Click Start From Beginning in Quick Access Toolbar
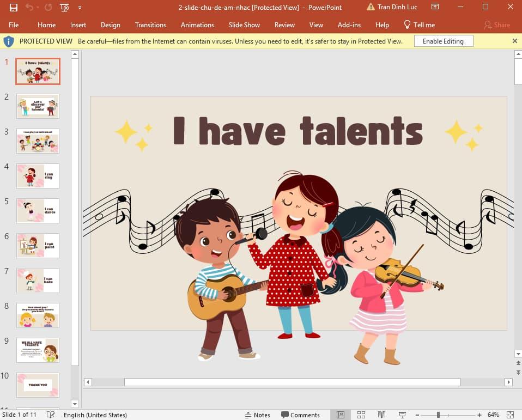The width and height of the screenshot is (522, 420). tap(65, 8)
